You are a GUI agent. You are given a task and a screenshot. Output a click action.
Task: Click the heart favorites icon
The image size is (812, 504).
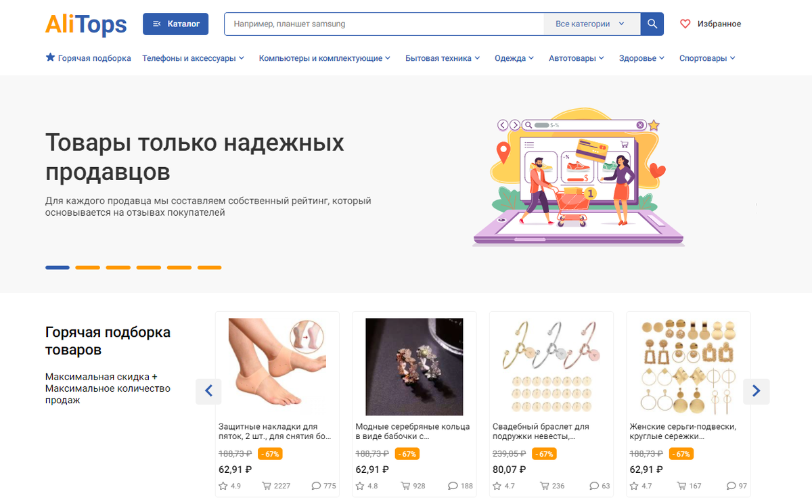pos(685,24)
